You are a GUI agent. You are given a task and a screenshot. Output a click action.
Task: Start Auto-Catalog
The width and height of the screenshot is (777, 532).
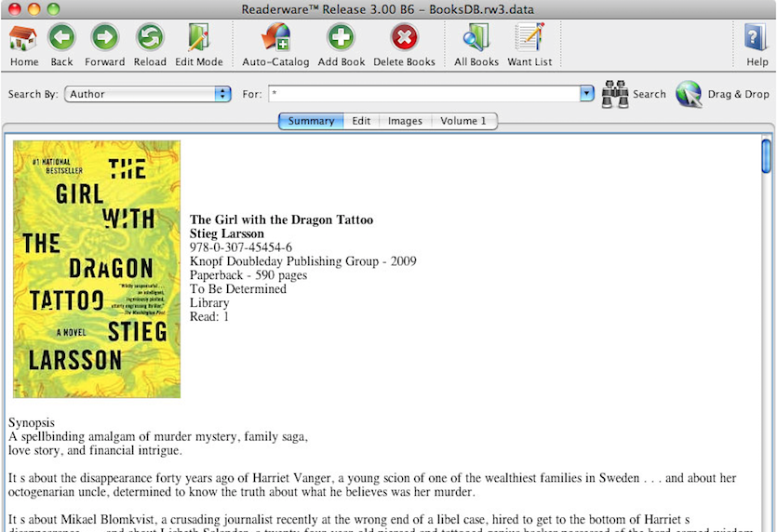275,45
